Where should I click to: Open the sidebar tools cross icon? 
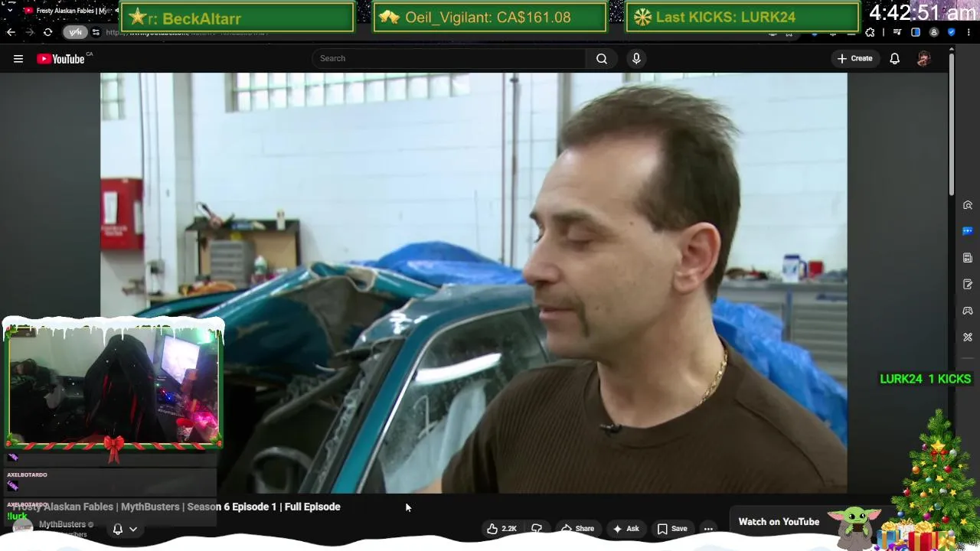point(968,337)
